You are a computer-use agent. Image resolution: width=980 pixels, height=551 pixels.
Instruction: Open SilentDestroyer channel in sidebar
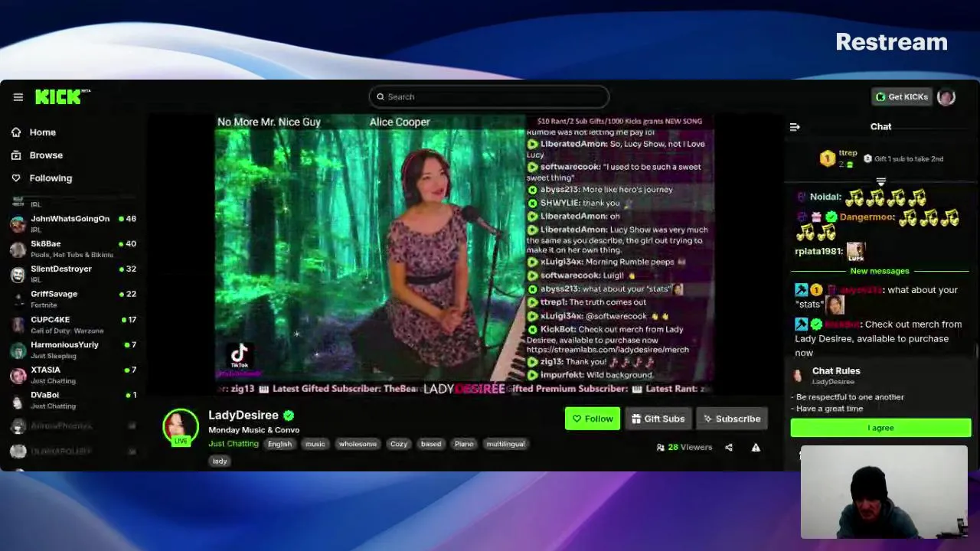point(73,274)
